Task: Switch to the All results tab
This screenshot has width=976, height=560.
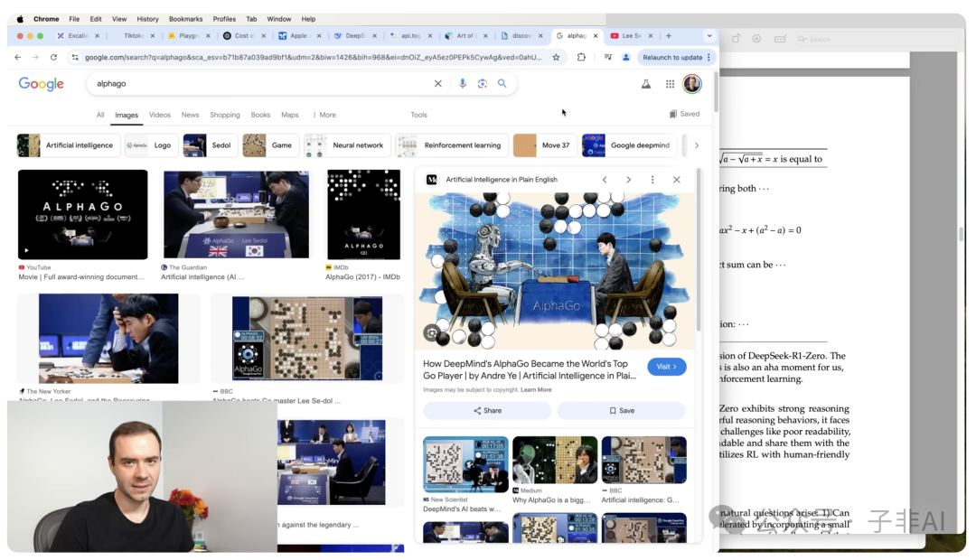Action: point(100,115)
